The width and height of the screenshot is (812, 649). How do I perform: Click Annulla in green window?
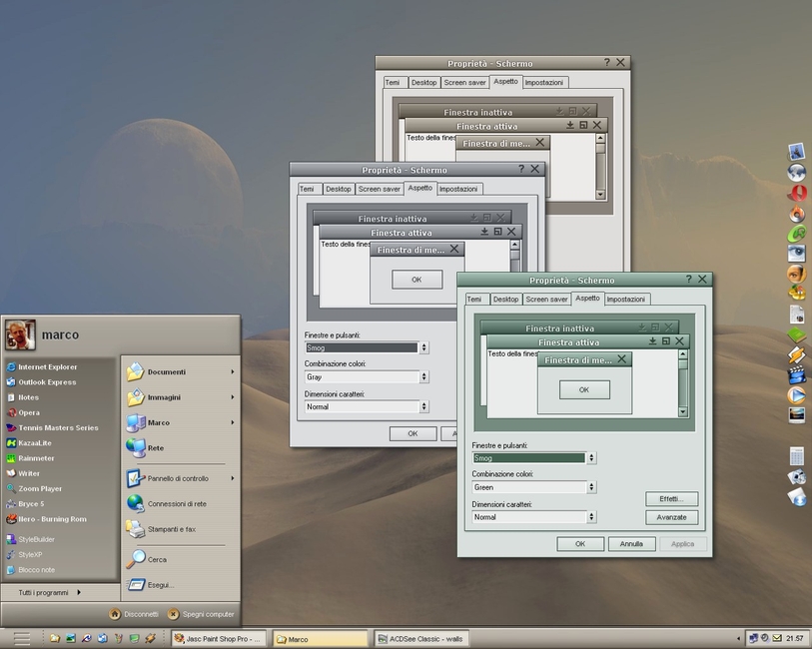pos(632,544)
